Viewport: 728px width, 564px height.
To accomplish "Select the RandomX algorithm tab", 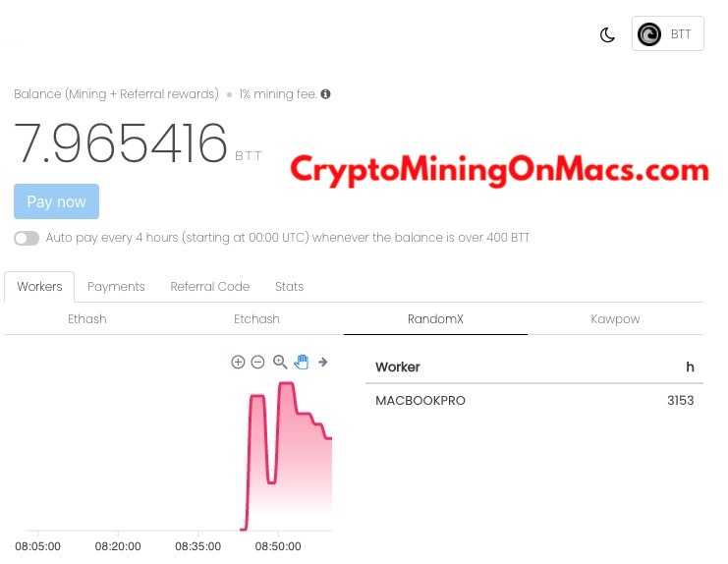I will [x=435, y=319].
